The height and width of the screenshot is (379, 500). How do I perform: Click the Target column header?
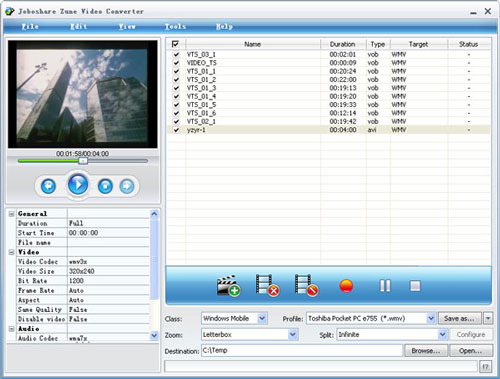[x=419, y=44]
